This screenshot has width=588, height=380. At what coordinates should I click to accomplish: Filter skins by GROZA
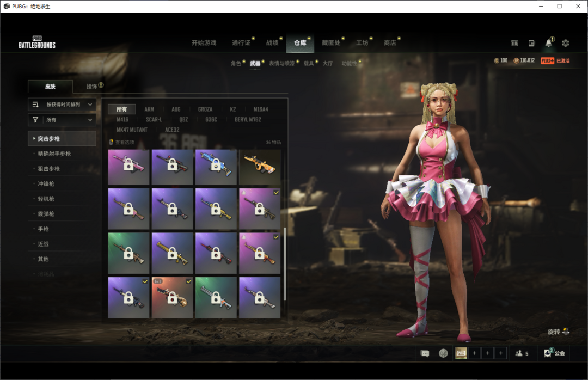205,109
